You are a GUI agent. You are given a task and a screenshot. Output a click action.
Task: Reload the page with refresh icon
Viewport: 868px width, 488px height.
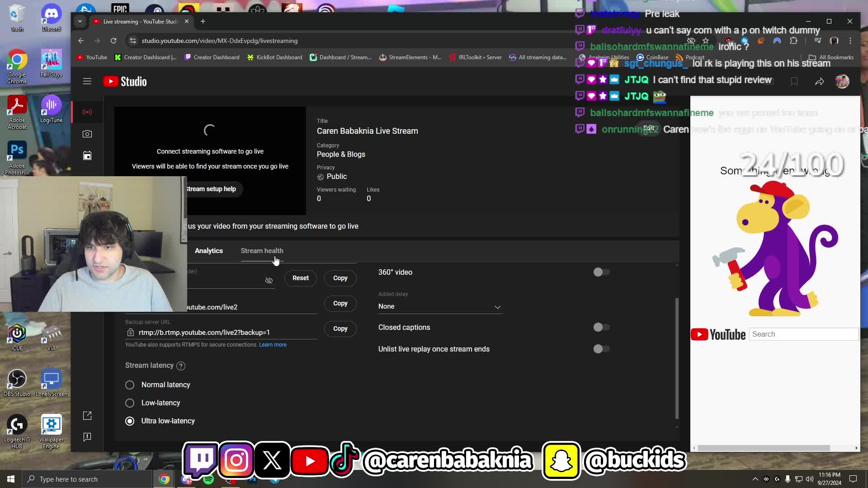[113, 41]
